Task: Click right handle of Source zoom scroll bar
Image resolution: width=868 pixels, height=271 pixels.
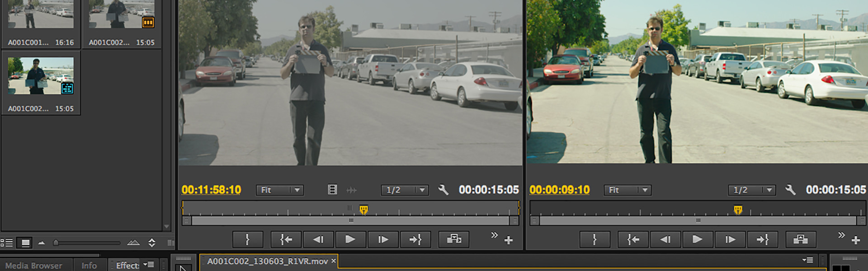Action: (514, 221)
